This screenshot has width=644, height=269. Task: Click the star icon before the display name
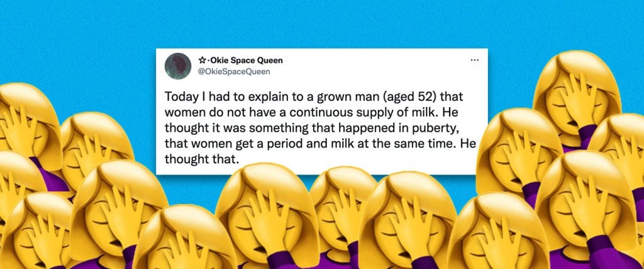coord(202,60)
